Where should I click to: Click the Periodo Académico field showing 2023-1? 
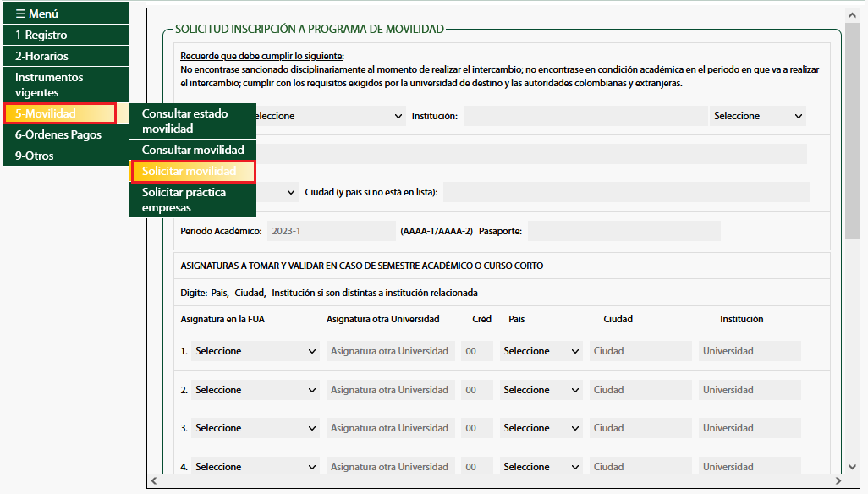pyautogui.click(x=332, y=231)
